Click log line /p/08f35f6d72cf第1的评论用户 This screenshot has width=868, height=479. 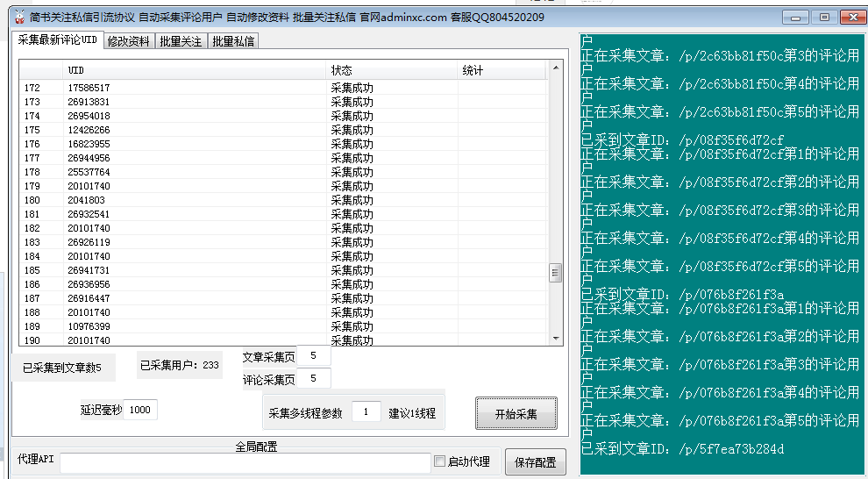coord(720,160)
